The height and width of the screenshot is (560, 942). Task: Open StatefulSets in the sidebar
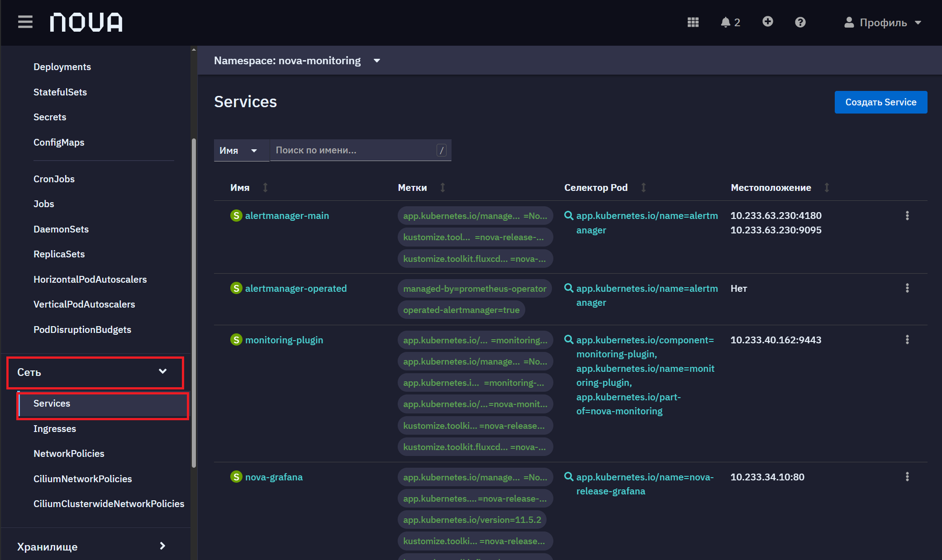60,92
